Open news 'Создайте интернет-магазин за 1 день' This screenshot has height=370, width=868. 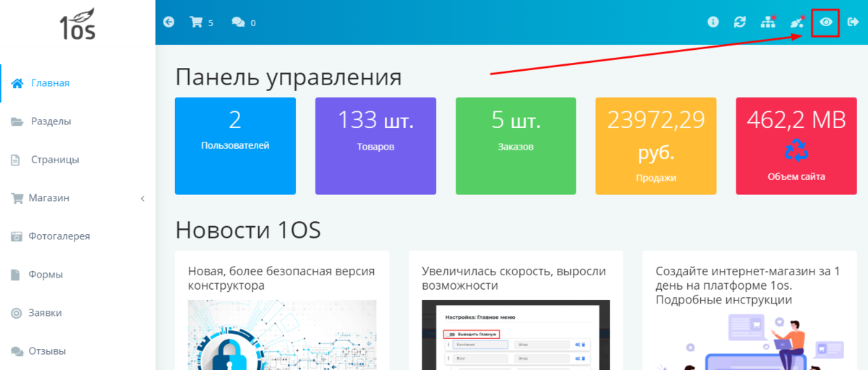click(748, 285)
